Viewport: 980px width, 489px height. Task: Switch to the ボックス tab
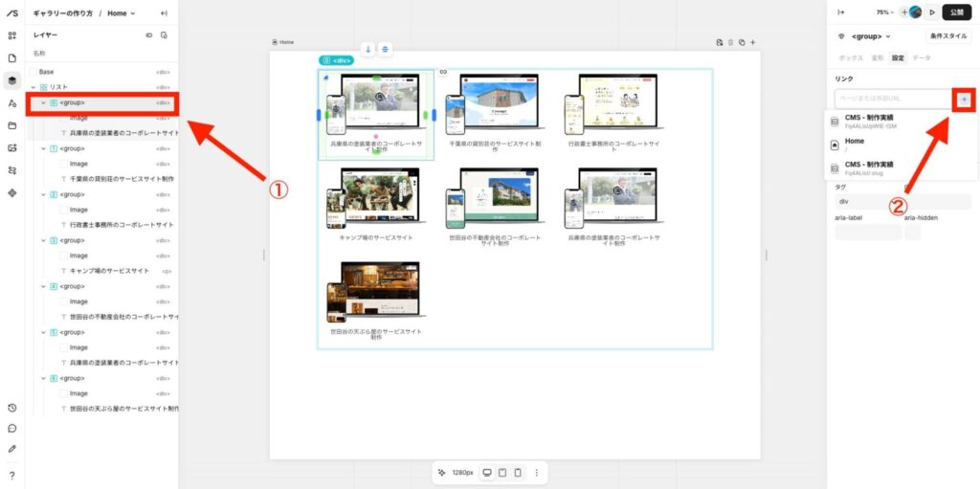[851, 58]
